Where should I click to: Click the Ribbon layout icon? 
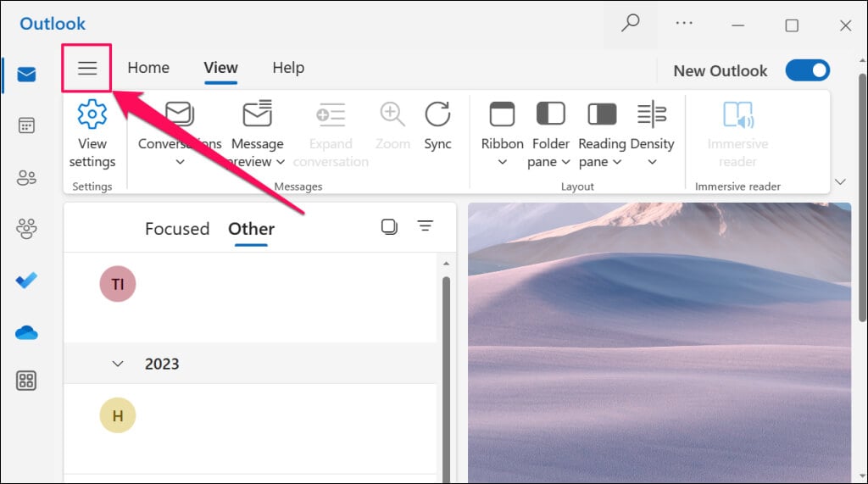[x=502, y=114]
